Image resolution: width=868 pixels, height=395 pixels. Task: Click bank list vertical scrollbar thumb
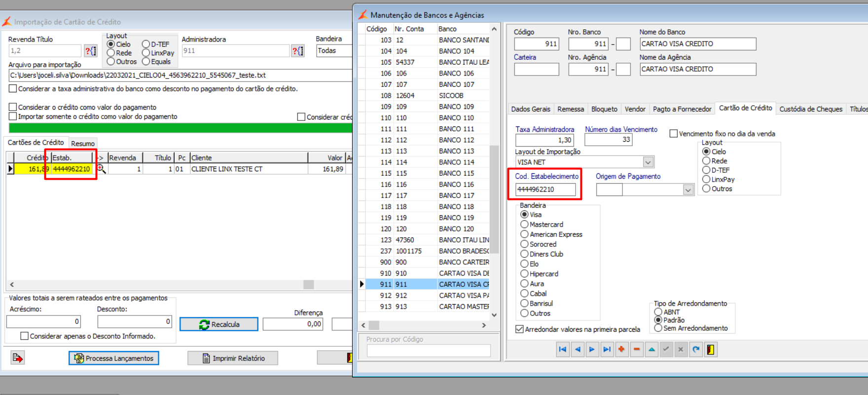pos(494,199)
